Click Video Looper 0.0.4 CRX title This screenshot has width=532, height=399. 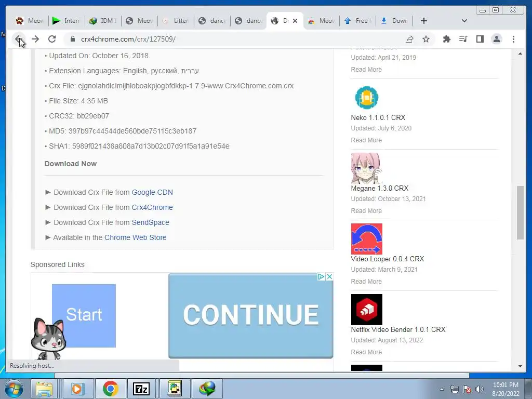pyautogui.click(x=388, y=259)
